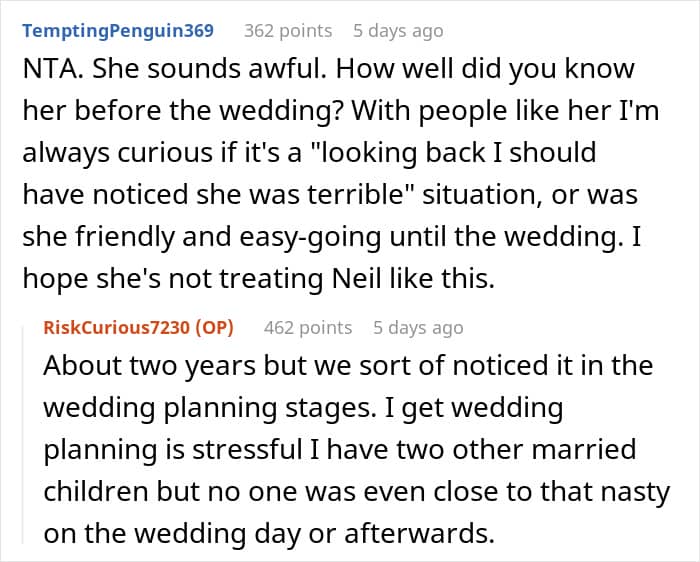
Task: Open the top comment's 5 days ago timestamp
Action: click(397, 30)
